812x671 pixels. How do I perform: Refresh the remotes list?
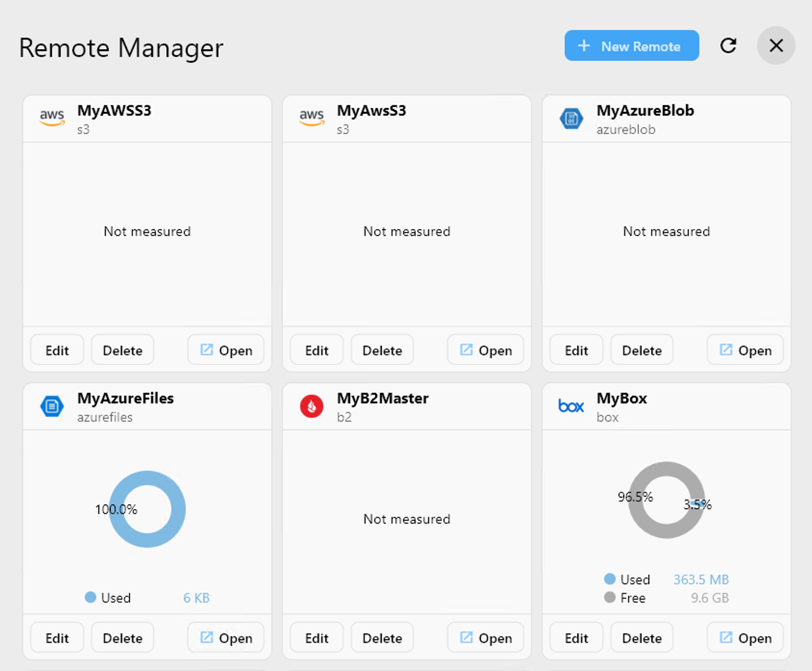tap(728, 45)
